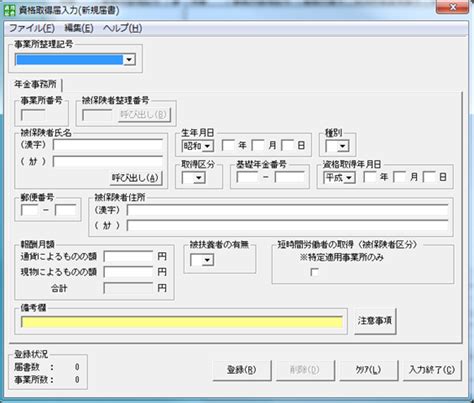Click the yellow 備考欄 remarks field

pos(182,322)
